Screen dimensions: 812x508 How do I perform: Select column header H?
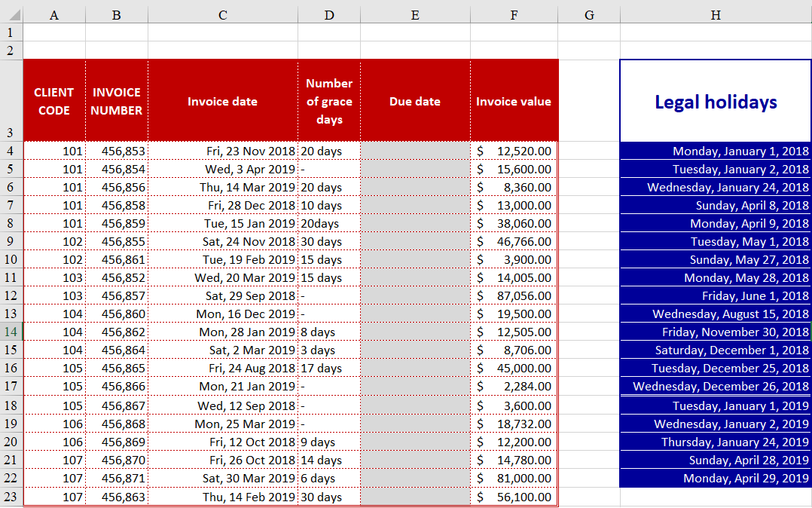(715, 14)
